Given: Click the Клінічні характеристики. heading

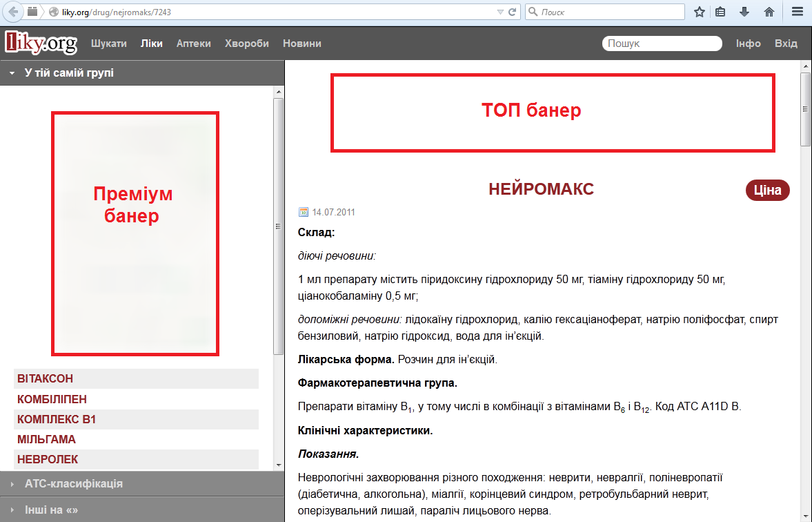Looking at the screenshot, I should click(365, 430).
